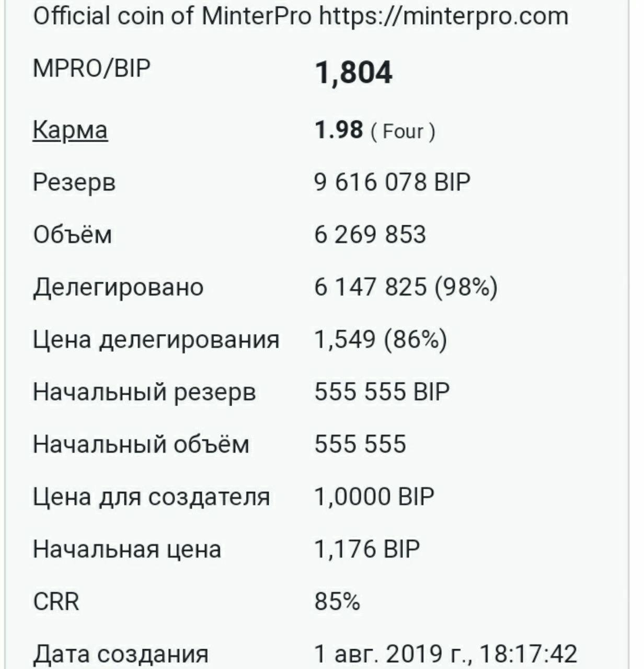Select the Резерв row label
The width and height of the screenshot is (644, 669).
pyautogui.click(x=74, y=182)
